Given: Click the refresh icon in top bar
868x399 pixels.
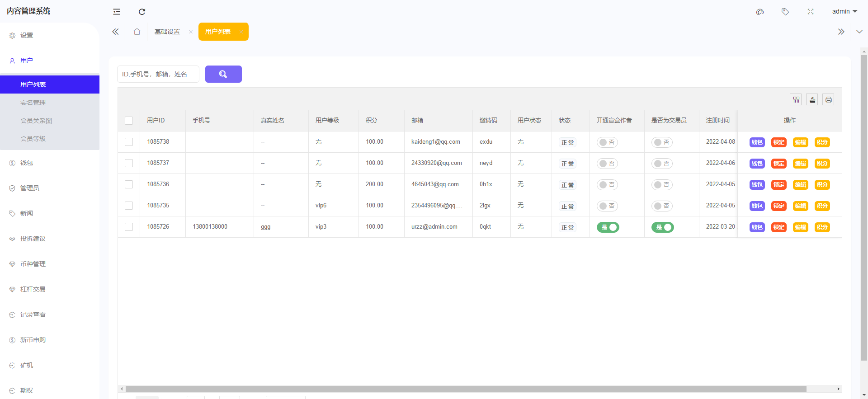Looking at the screenshot, I should point(142,12).
